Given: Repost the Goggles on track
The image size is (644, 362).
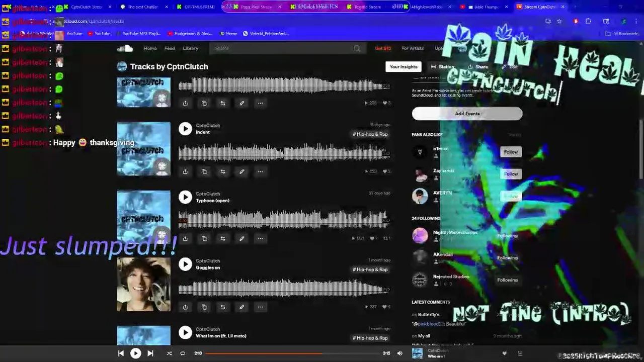Looking at the screenshot, I should [x=223, y=307].
